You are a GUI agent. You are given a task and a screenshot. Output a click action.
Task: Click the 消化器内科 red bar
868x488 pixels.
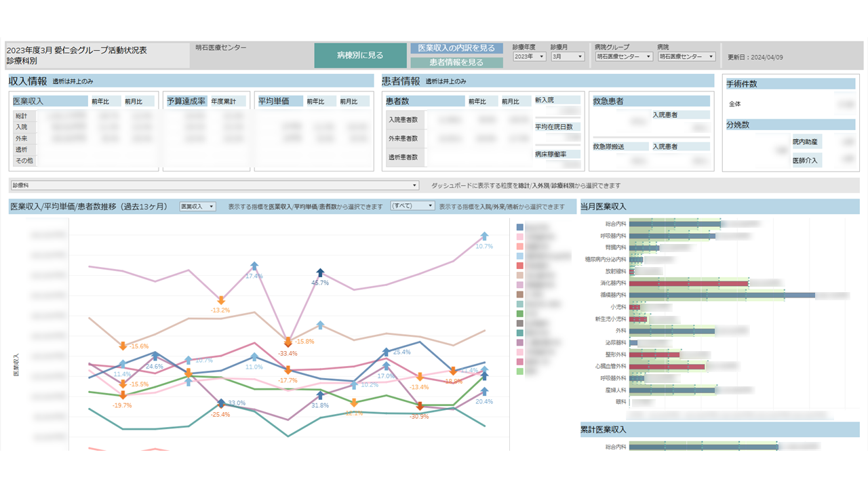click(x=689, y=283)
